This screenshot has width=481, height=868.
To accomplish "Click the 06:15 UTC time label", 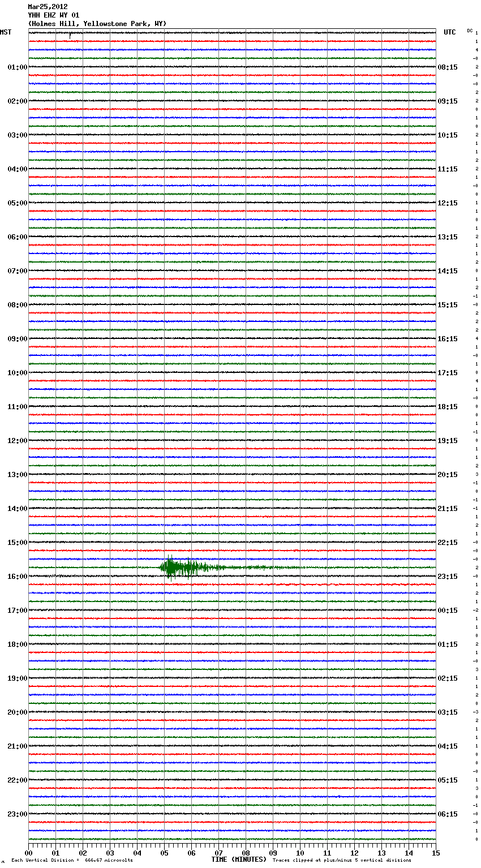I will (448, 814).
